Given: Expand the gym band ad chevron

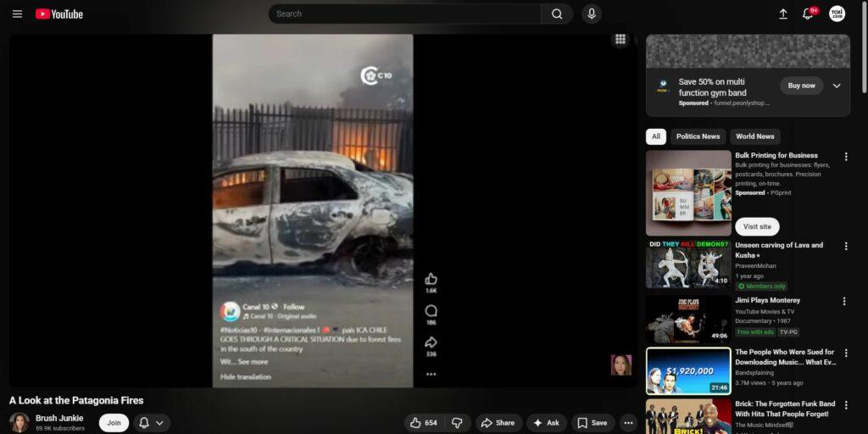Looking at the screenshot, I should pos(837,86).
